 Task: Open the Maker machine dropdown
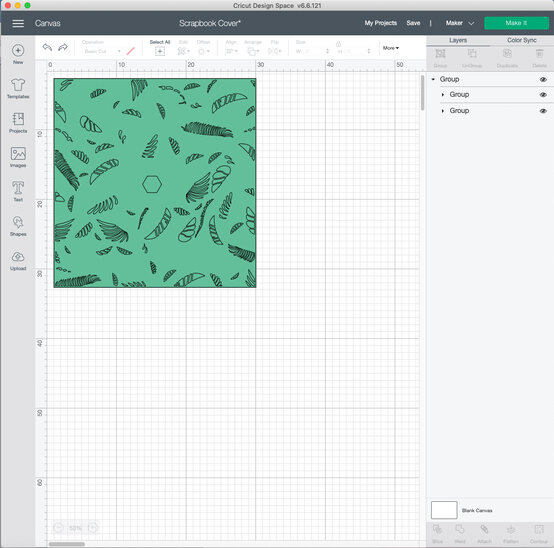(459, 23)
